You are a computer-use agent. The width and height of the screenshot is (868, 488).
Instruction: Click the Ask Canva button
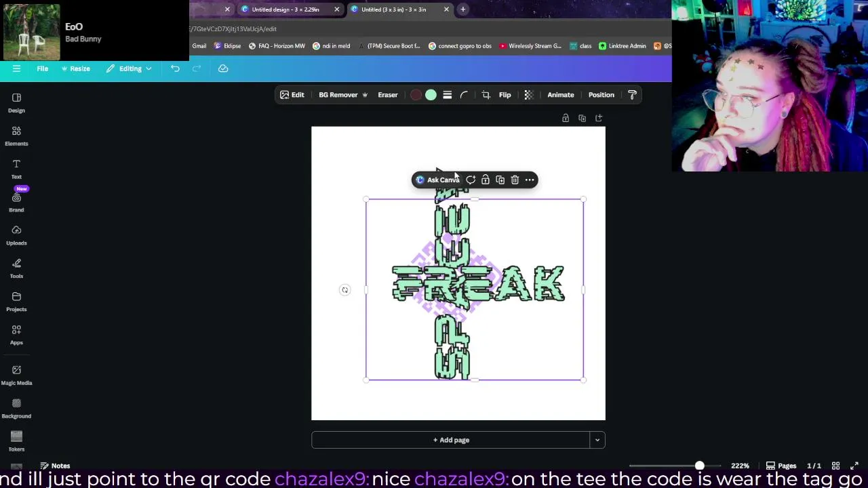(438, 180)
